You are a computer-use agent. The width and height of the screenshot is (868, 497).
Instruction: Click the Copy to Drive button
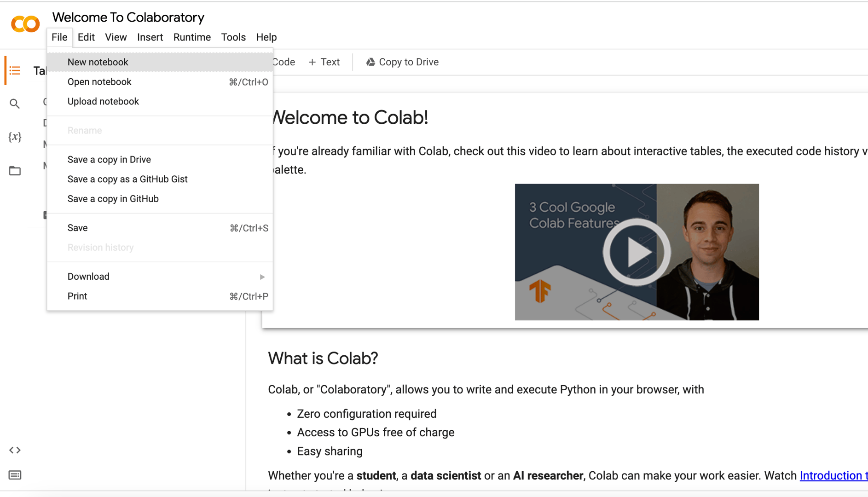(x=403, y=62)
